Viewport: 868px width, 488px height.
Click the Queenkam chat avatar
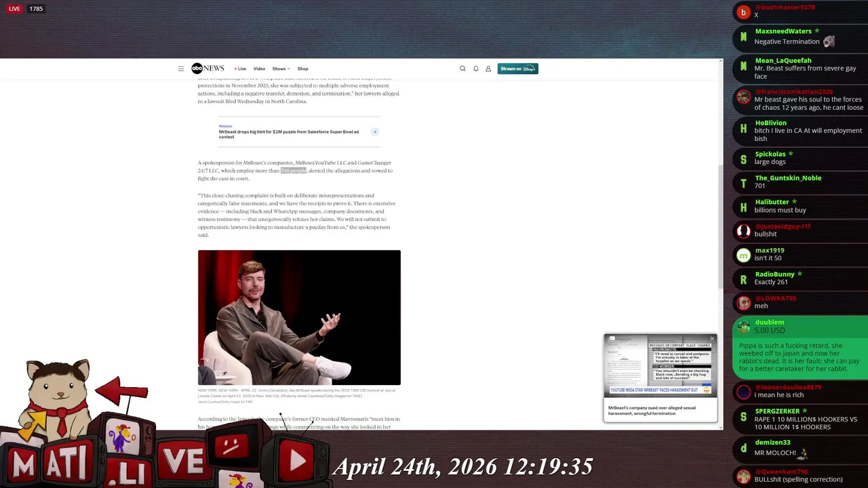(x=744, y=476)
